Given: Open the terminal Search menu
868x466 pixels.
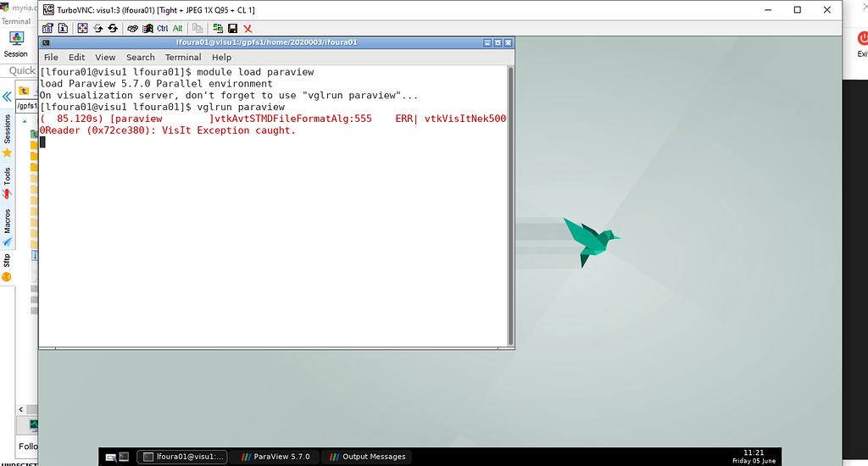Looking at the screenshot, I should tap(141, 57).
